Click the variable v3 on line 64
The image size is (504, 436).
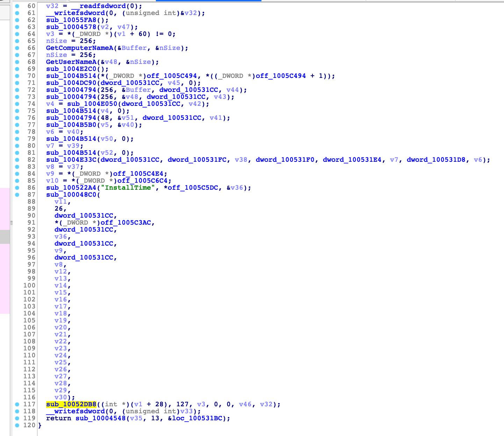[x=50, y=34]
